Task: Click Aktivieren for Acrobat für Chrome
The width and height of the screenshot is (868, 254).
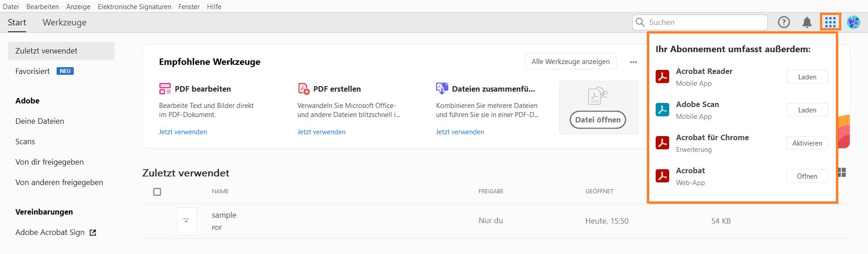Action: tap(807, 143)
